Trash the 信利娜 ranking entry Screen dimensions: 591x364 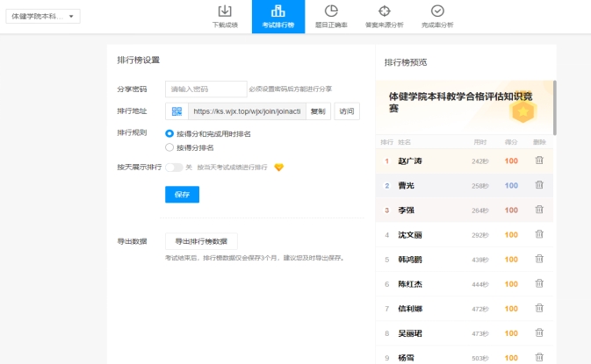[539, 308]
